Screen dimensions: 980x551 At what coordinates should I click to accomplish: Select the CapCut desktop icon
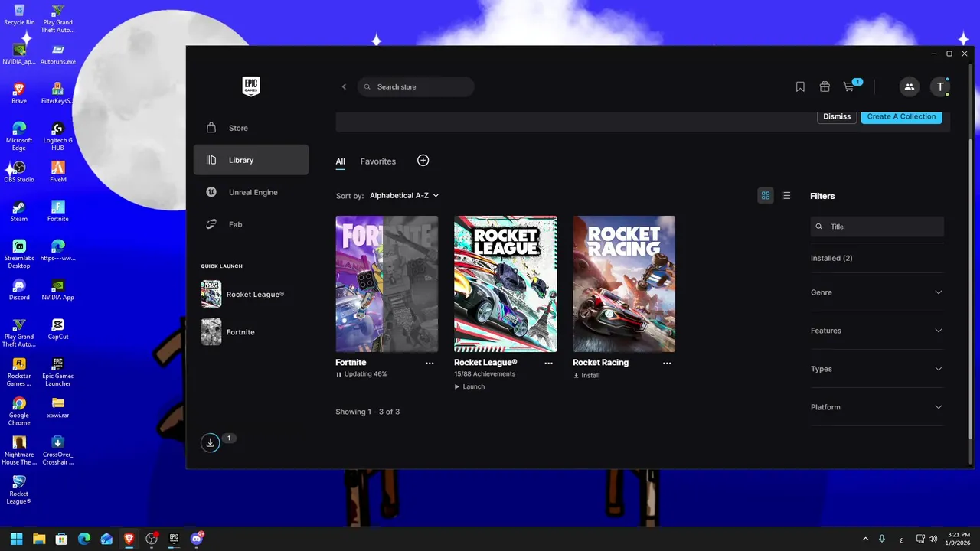58,329
